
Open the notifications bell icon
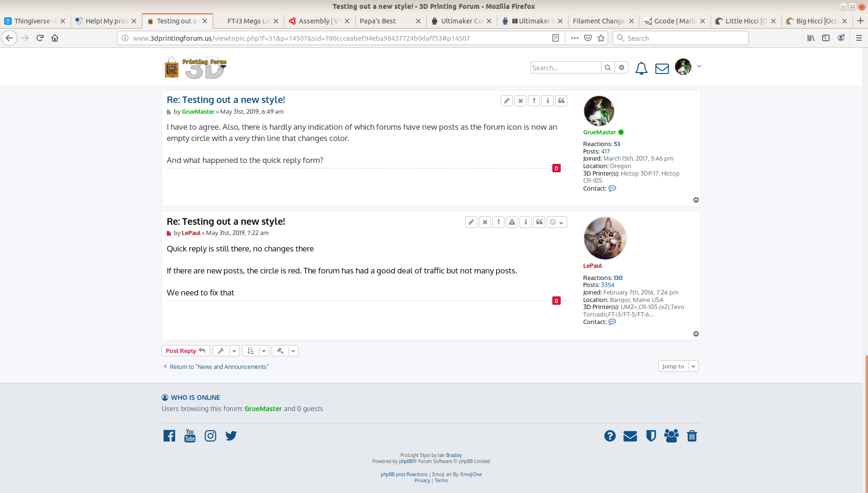click(641, 68)
